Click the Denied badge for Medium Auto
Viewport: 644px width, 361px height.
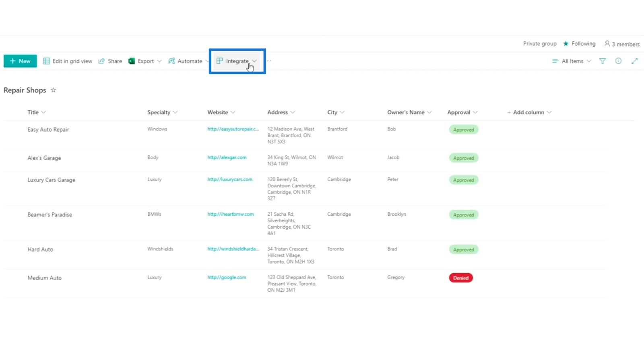461,278
